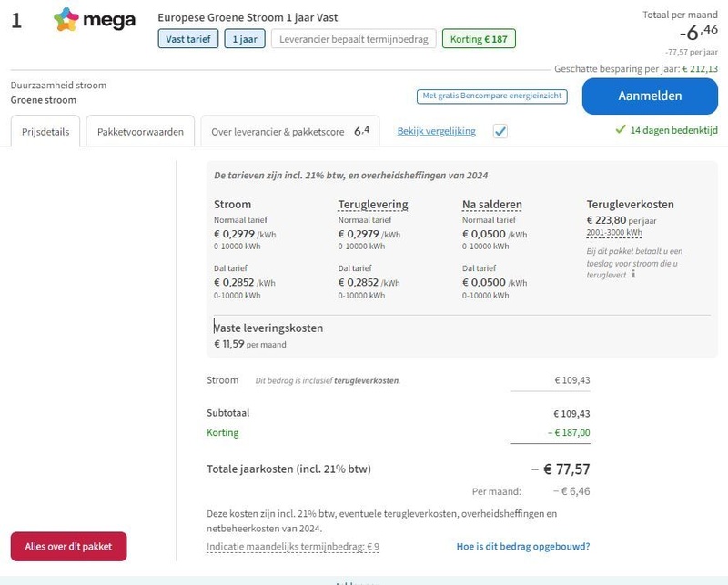
Task: Open Over leverancier & pakketscore tab
Action: (290, 131)
